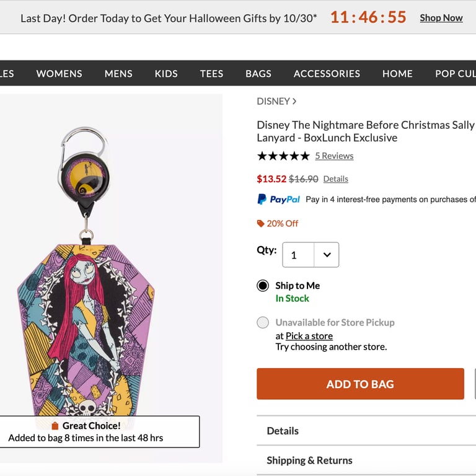The width and height of the screenshot is (476, 476).
Task: Follow the Shop Now link
Action: coord(441,18)
